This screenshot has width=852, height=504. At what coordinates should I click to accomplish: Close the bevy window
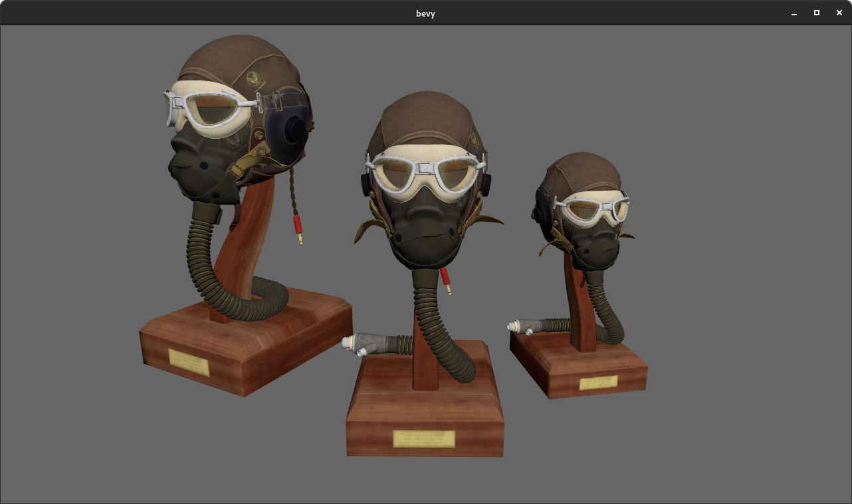coord(839,13)
